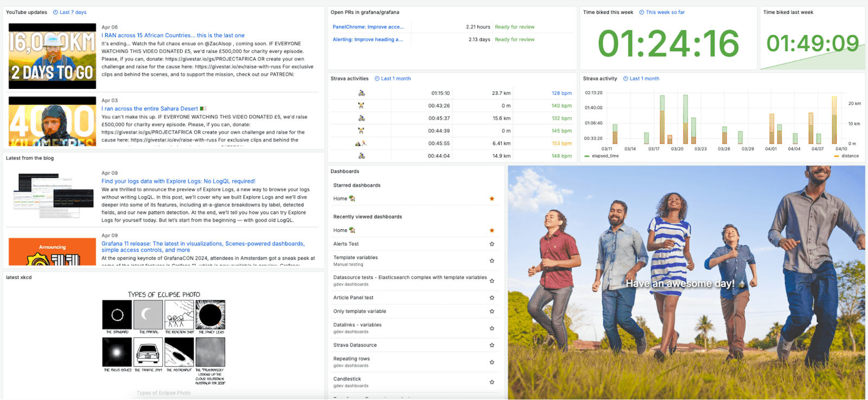
Task: Star the Article Panel test dashboard
Action: (492, 298)
